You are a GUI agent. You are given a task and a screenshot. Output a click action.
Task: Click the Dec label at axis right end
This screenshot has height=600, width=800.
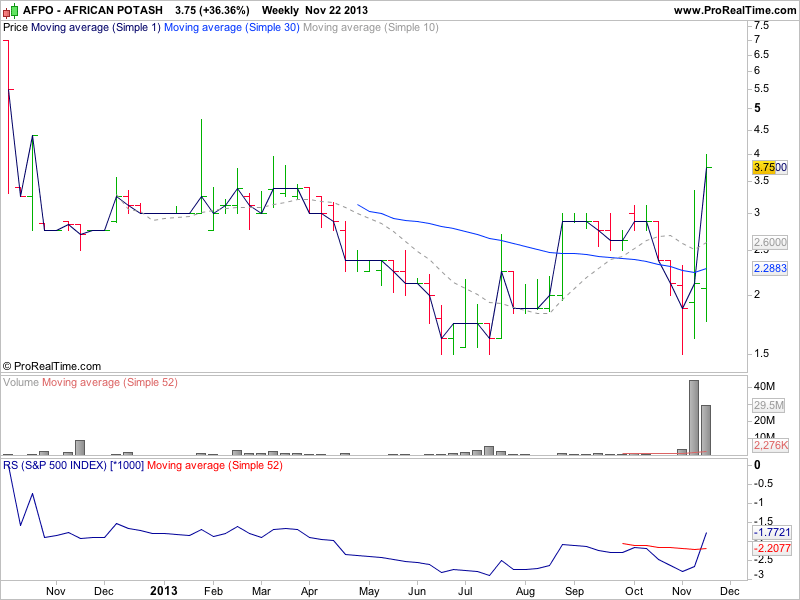730,591
